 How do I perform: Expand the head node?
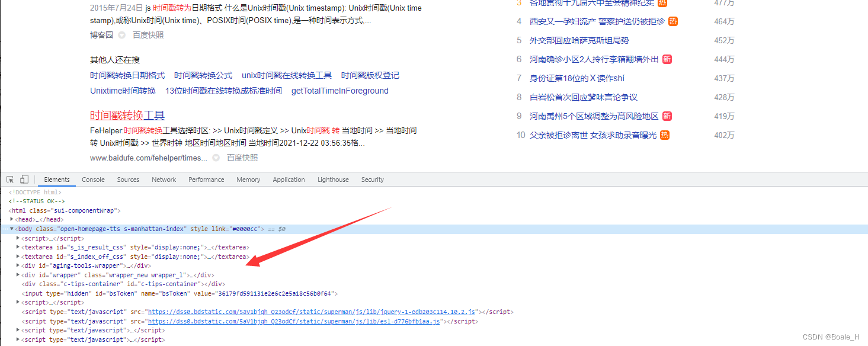[x=11, y=220]
